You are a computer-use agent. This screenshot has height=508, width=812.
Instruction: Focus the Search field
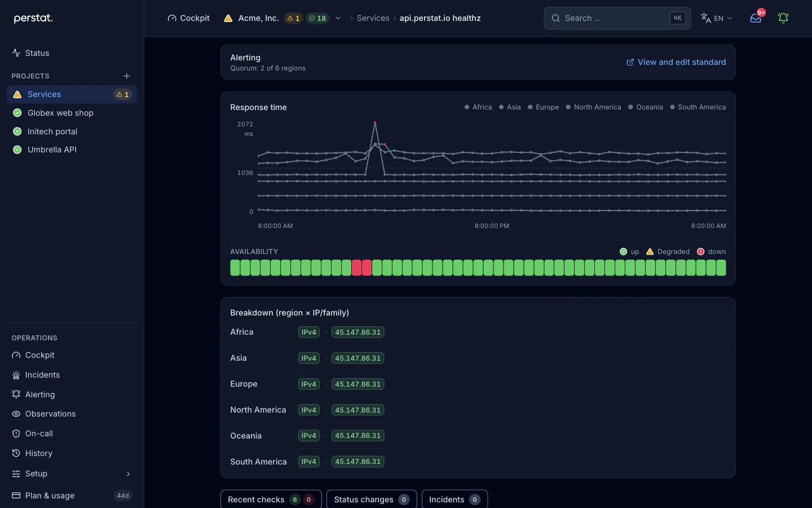(617, 18)
